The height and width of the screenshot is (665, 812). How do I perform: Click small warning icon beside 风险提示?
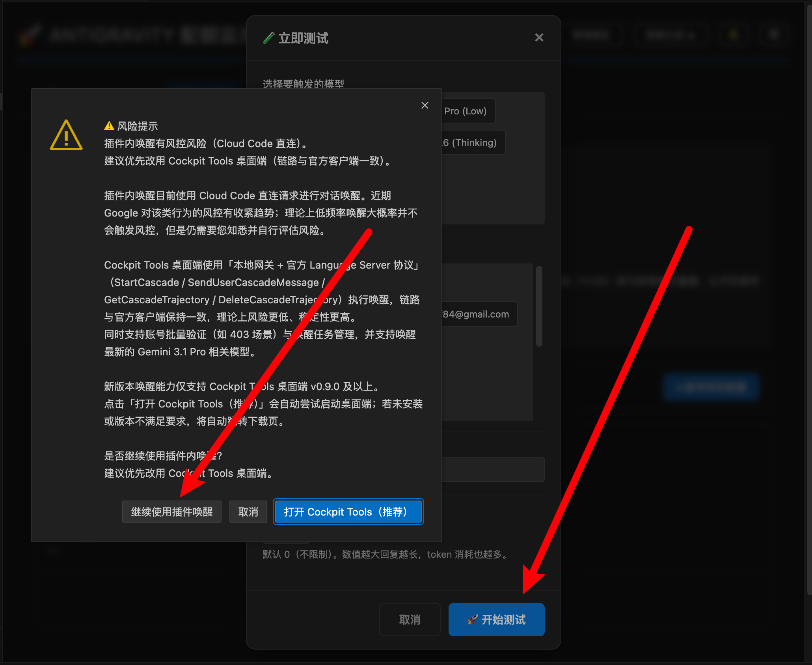[x=109, y=126]
